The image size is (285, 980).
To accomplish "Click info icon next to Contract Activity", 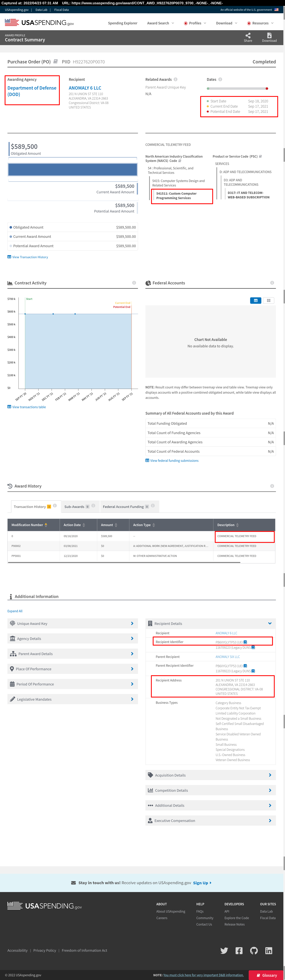I will [134, 283].
